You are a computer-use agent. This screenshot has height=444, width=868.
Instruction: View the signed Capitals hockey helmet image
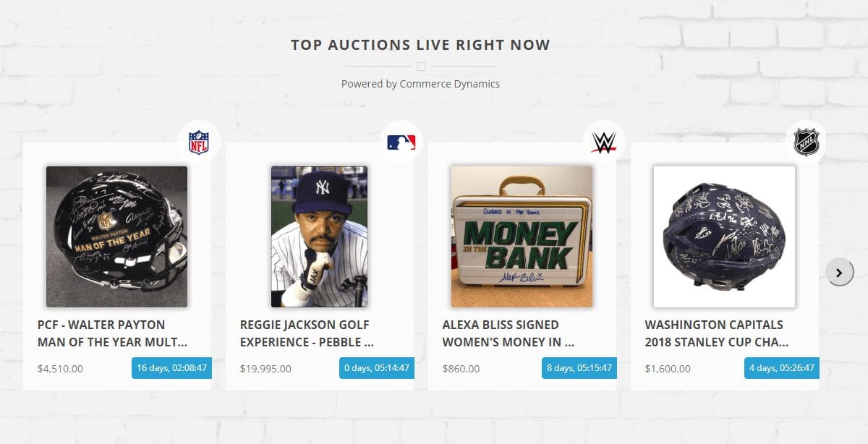725,237
